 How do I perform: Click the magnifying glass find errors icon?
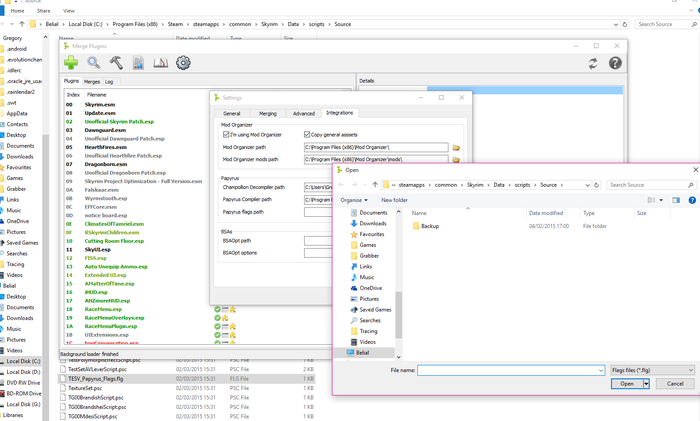94,63
